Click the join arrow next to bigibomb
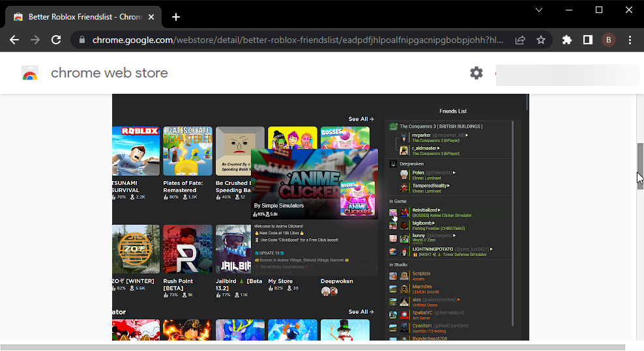The width and height of the screenshot is (644, 351). pyautogui.click(x=433, y=223)
